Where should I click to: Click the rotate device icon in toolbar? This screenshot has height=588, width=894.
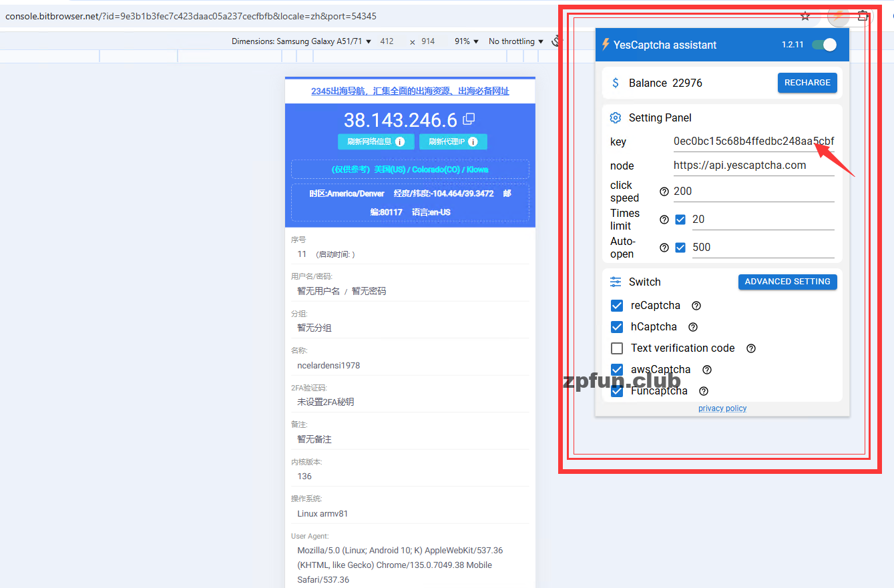556,41
